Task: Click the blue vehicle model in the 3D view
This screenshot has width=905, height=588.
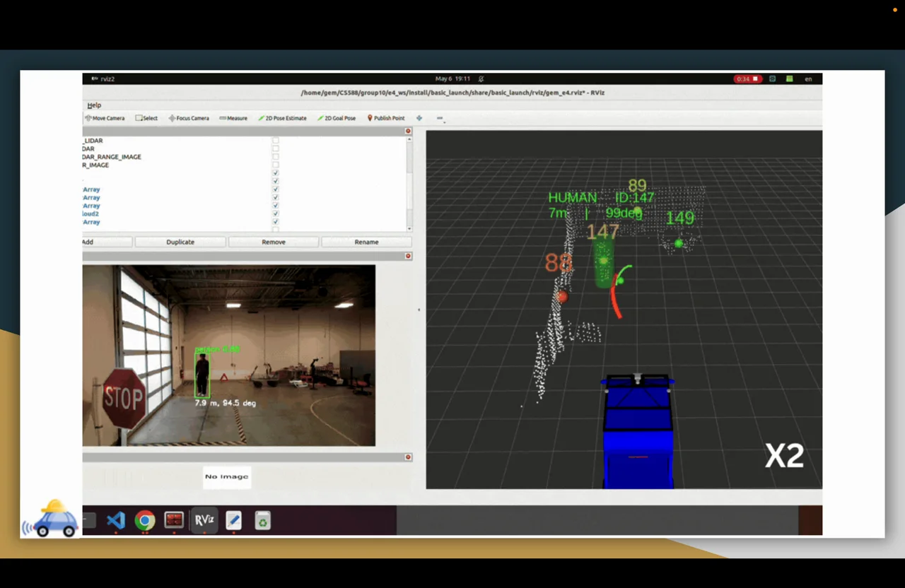Action: click(638, 431)
